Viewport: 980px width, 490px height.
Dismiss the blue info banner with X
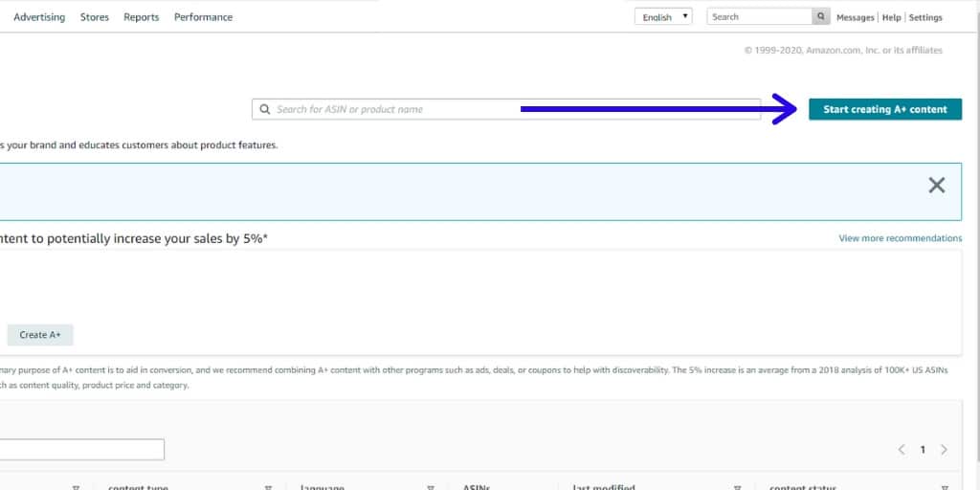point(936,185)
